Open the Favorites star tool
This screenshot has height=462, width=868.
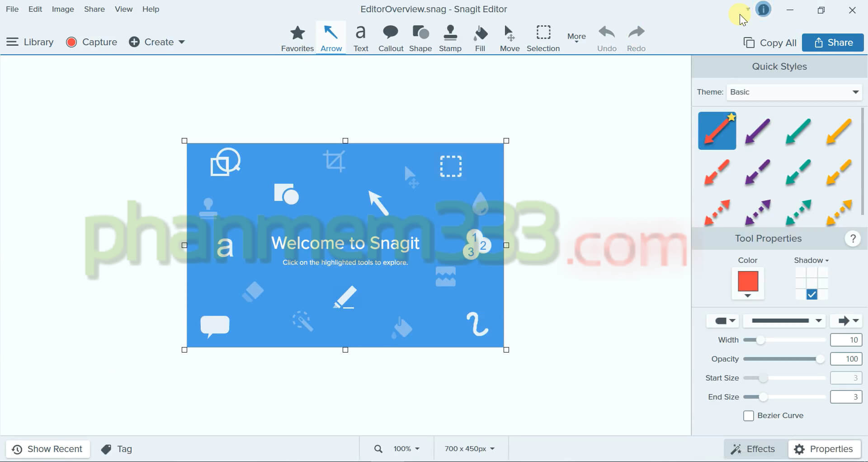point(297,39)
